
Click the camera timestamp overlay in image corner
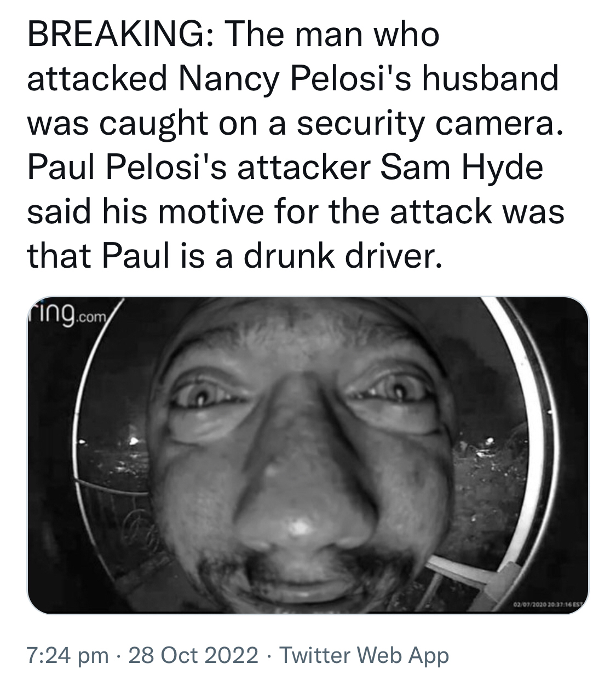[548, 604]
